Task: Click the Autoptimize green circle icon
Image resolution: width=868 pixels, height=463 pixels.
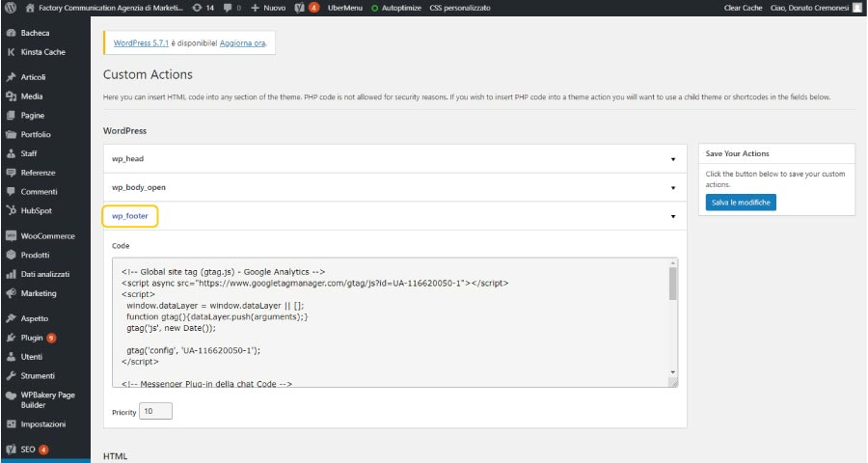Action: click(375, 9)
